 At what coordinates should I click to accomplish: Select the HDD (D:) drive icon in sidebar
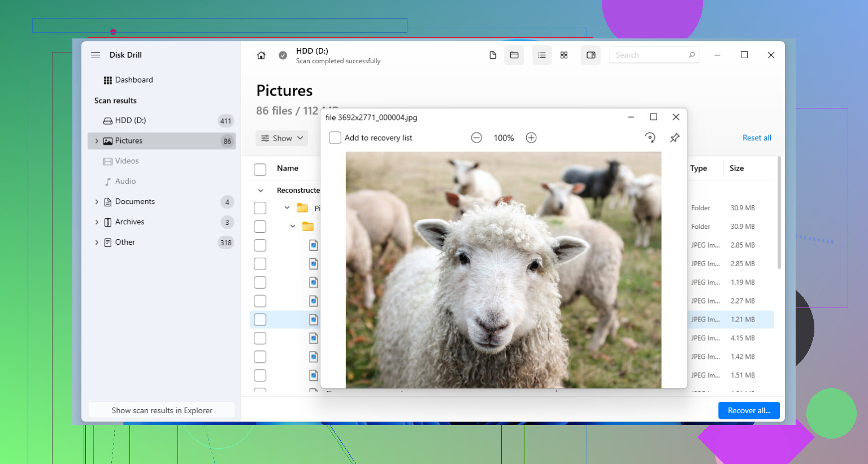pos(107,121)
